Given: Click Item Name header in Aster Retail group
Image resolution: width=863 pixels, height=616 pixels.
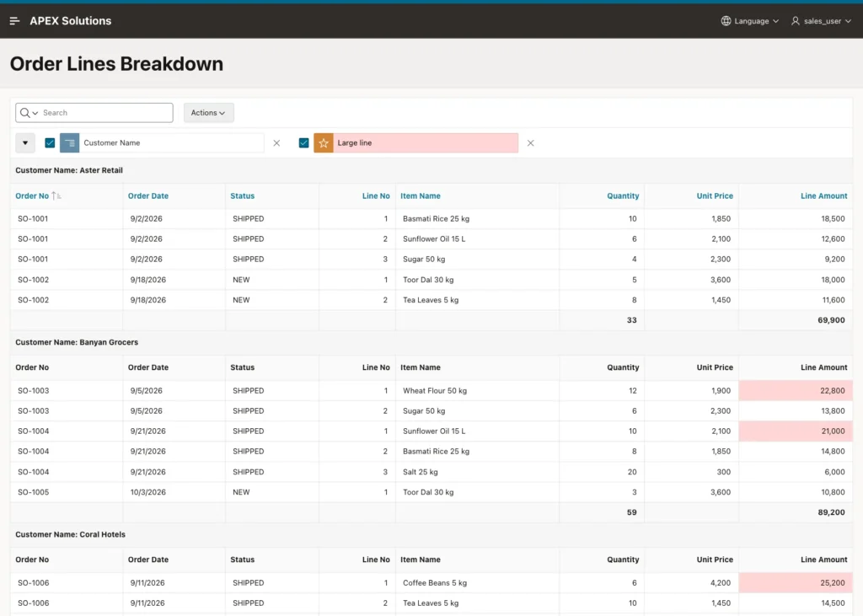Looking at the screenshot, I should point(421,196).
